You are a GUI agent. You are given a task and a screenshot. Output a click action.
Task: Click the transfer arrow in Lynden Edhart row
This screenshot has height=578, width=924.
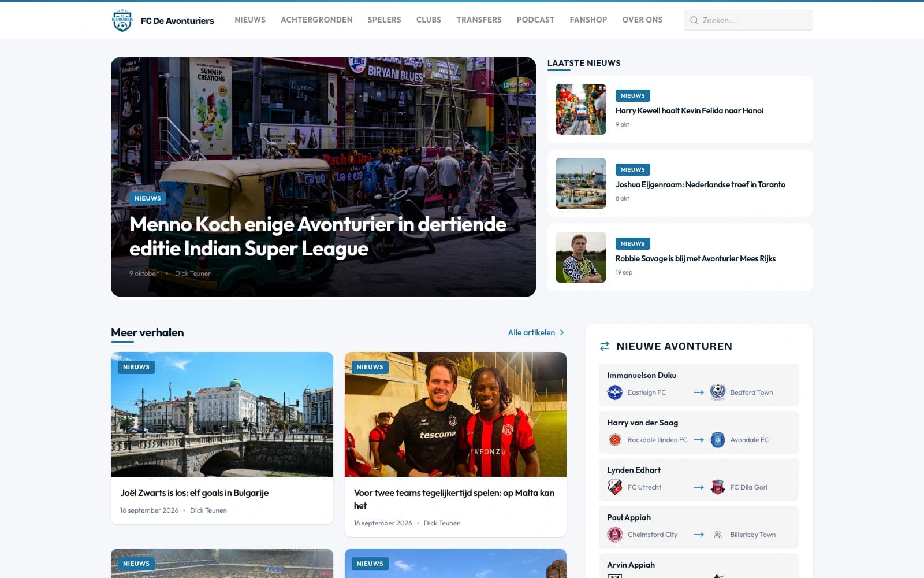tap(699, 487)
